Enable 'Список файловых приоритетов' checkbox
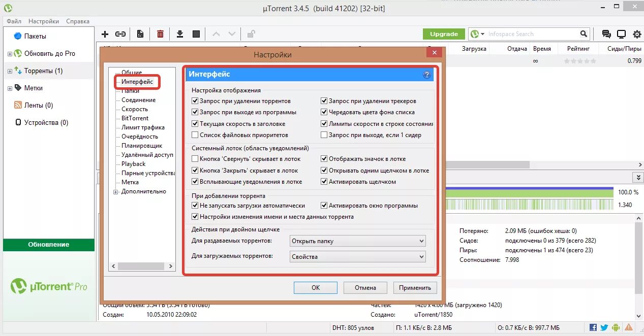The image size is (644, 336). coord(195,135)
